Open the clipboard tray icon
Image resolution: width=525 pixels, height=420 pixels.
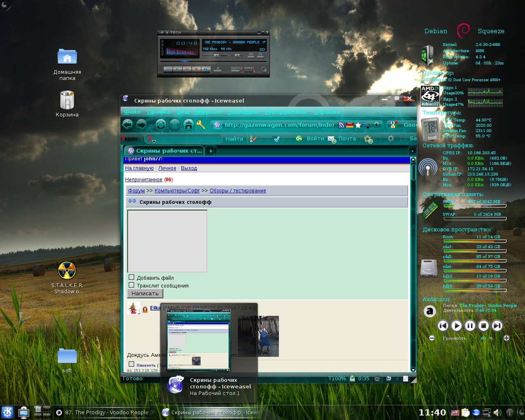pyautogui.click(x=466, y=413)
